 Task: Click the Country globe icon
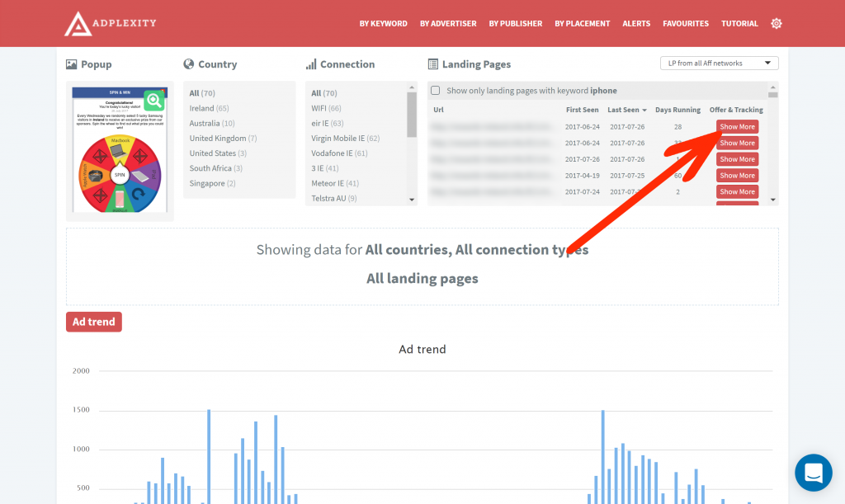[x=189, y=64]
